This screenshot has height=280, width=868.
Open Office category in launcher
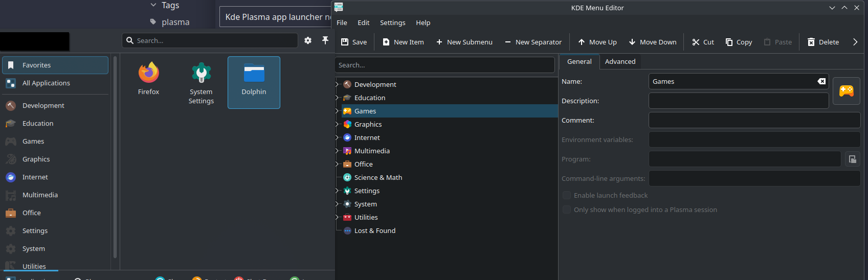[x=55, y=213]
